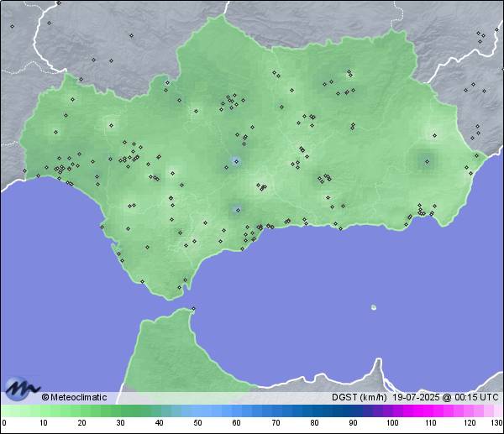Click the © Meteoclimatic copyright text
The image size is (504, 434).
(x=74, y=397)
